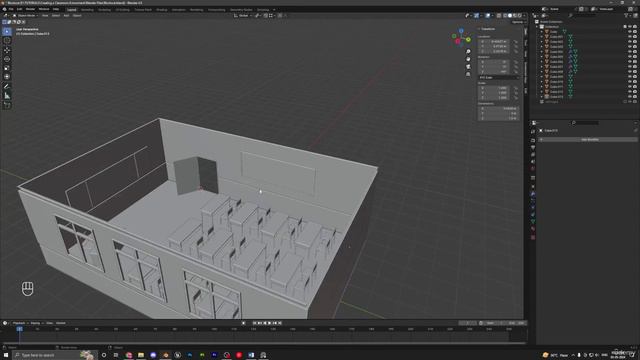This screenshot has height=360, width=640.
Task: Select the Annotate pencil tool
Action: [7, 87]
